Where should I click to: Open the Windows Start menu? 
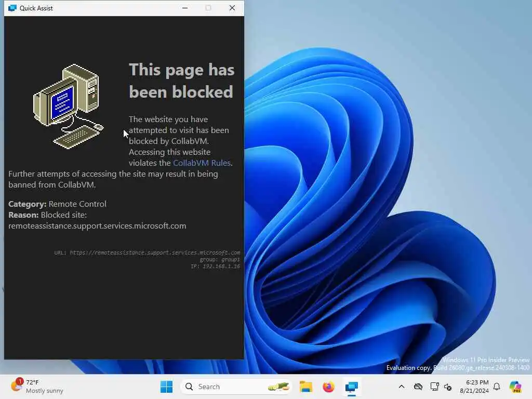[166, 387]
